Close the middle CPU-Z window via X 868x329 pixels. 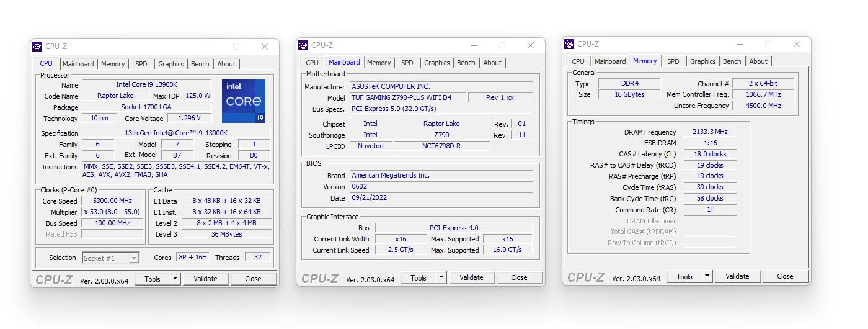531,45
